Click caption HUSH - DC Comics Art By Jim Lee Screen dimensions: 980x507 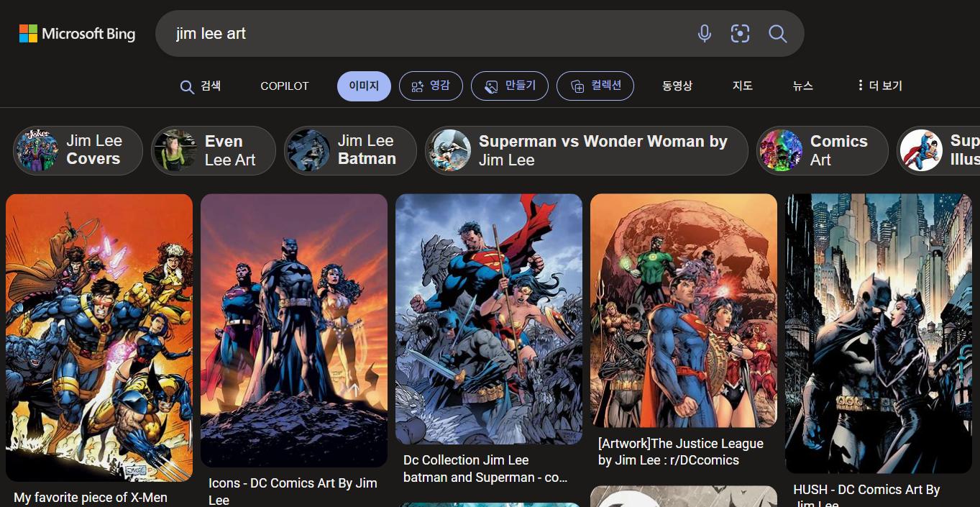click(866, 496)
